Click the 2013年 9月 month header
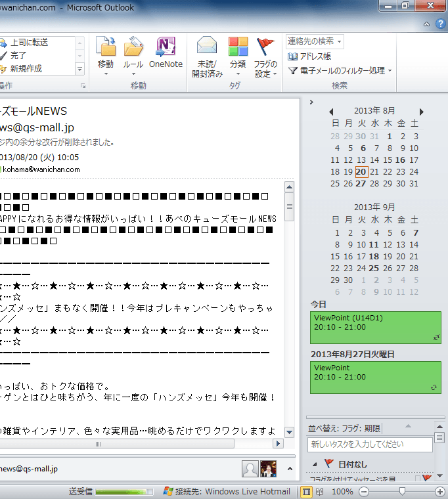The width and height of the screenshot is (448, 499). pos(374,207)
